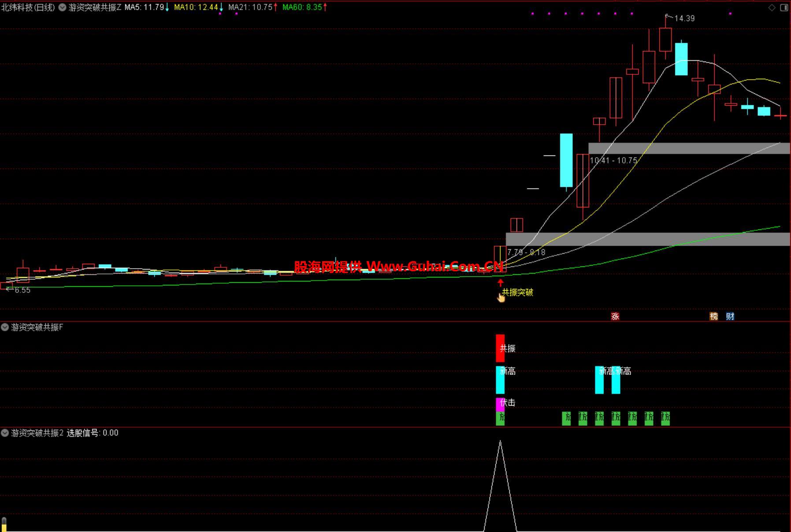The image size is (791, 532).
Task: Open the 游资突破共振F panel dropdown circle
Action: (5, 327)
